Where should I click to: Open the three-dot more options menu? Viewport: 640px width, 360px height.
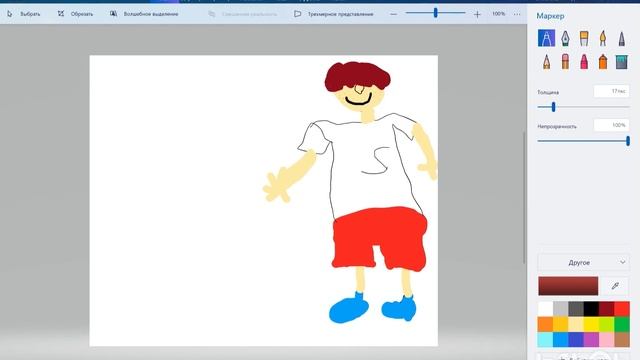pos(517,14)
